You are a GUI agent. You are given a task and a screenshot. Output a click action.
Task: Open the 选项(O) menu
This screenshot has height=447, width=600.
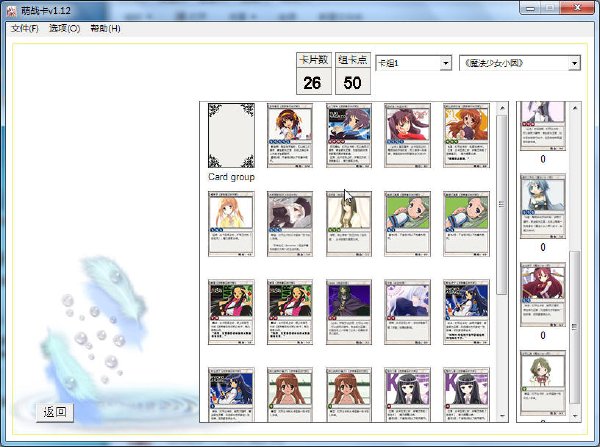point(64,28)
